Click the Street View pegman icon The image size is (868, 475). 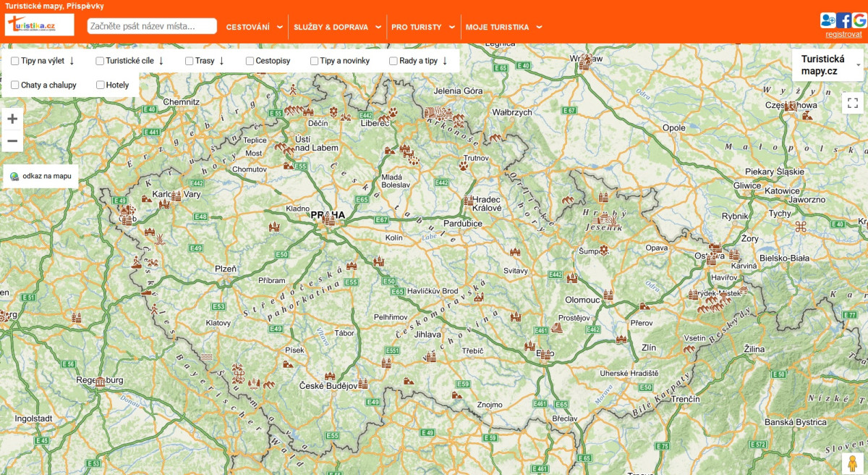pos(853,463)
